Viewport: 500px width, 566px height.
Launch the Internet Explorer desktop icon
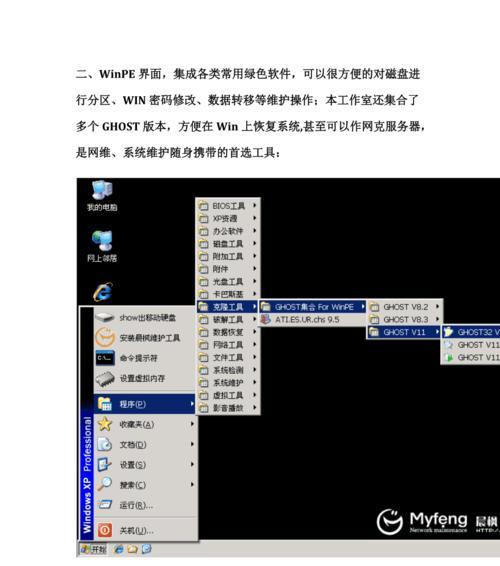tap(103, 292)
